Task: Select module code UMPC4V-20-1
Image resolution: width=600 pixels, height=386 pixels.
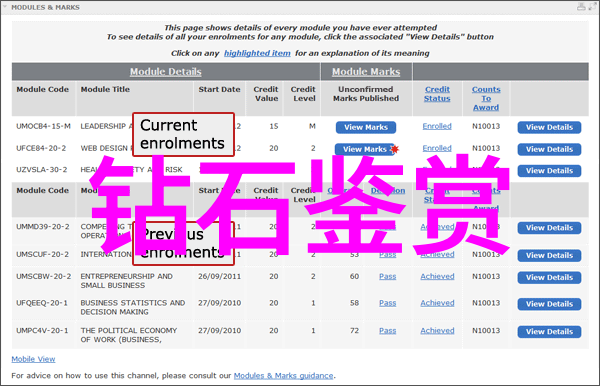Action: pos(42,331)
